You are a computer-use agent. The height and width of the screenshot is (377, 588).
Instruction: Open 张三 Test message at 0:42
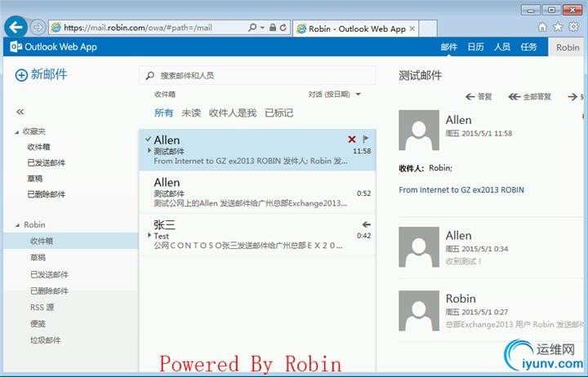257,234
